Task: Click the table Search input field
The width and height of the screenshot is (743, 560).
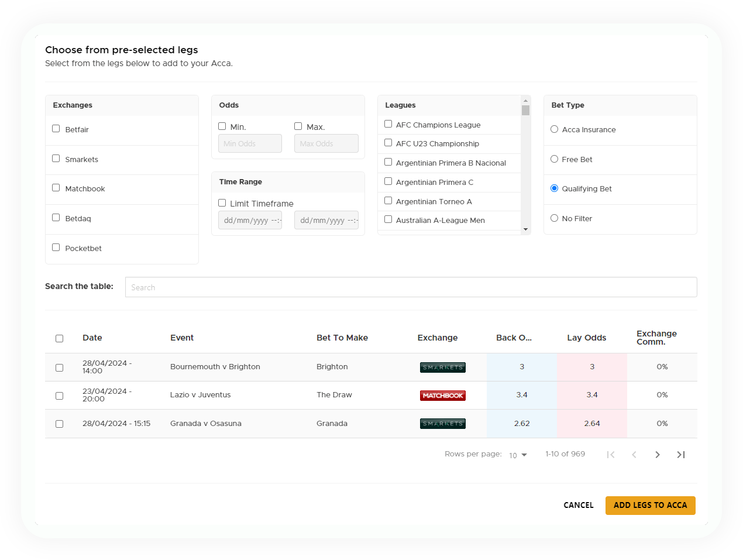Action: click(411, 287)
